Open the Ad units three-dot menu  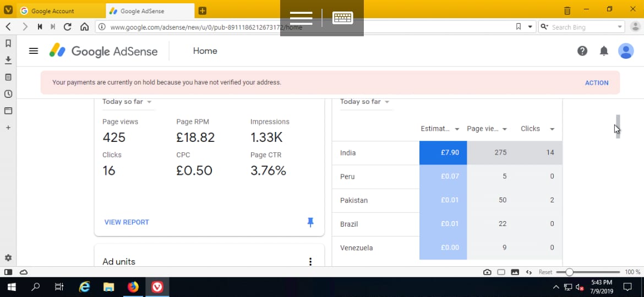pyautogui.click(x=310, y=261)
